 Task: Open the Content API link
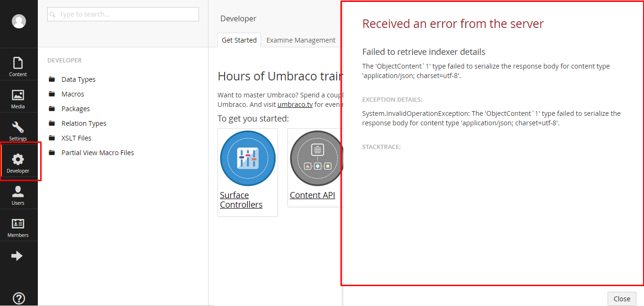coord(313,195)
